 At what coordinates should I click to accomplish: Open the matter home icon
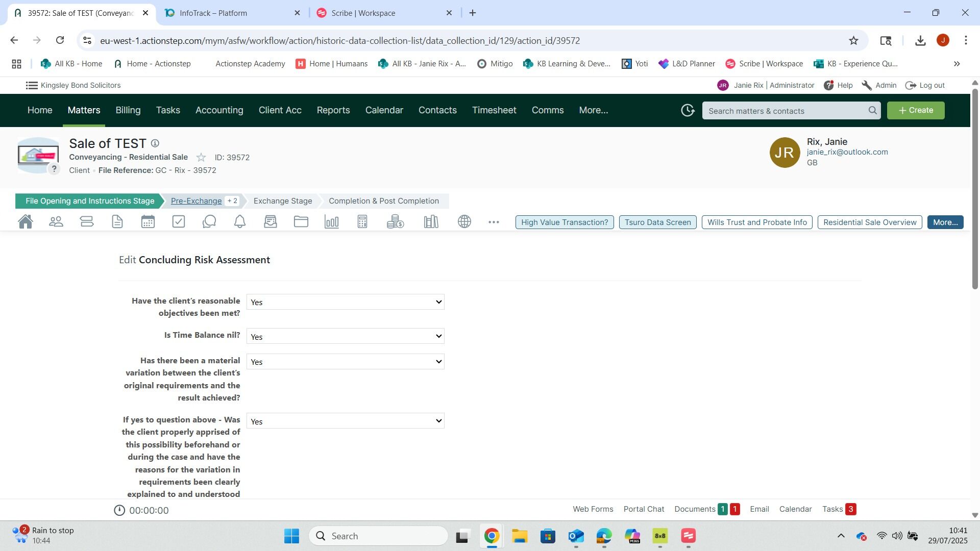coord(25,222)
